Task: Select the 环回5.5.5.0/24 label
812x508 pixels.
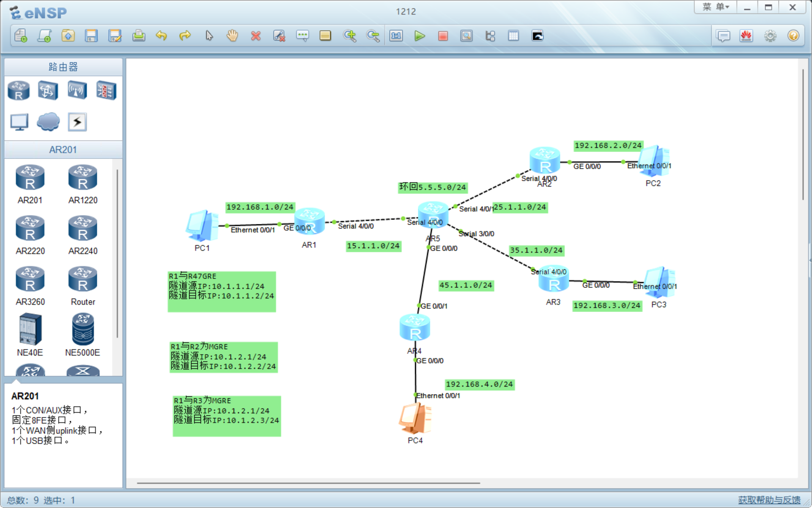Action: 433,187
